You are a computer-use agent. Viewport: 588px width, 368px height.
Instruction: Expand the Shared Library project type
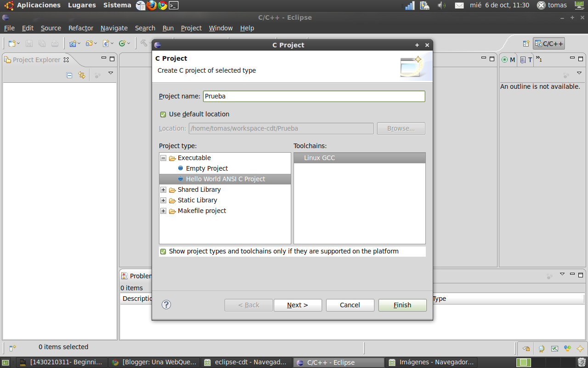pos(163,190)
